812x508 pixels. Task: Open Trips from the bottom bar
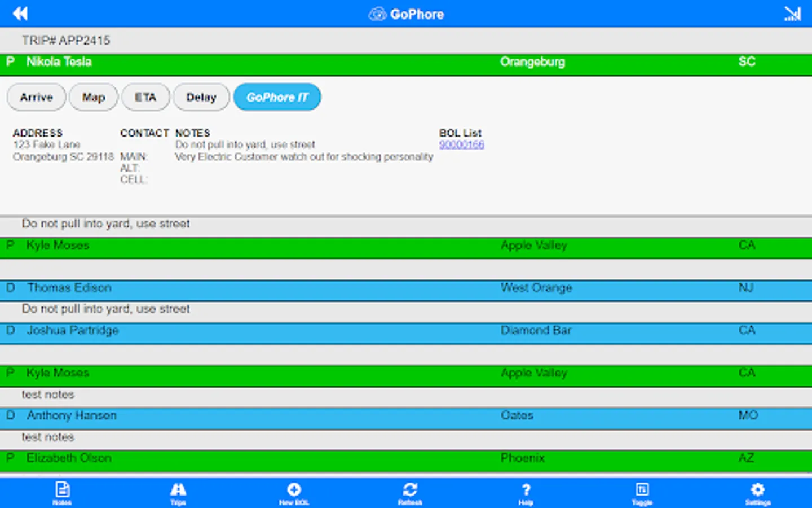coord(178,493)
